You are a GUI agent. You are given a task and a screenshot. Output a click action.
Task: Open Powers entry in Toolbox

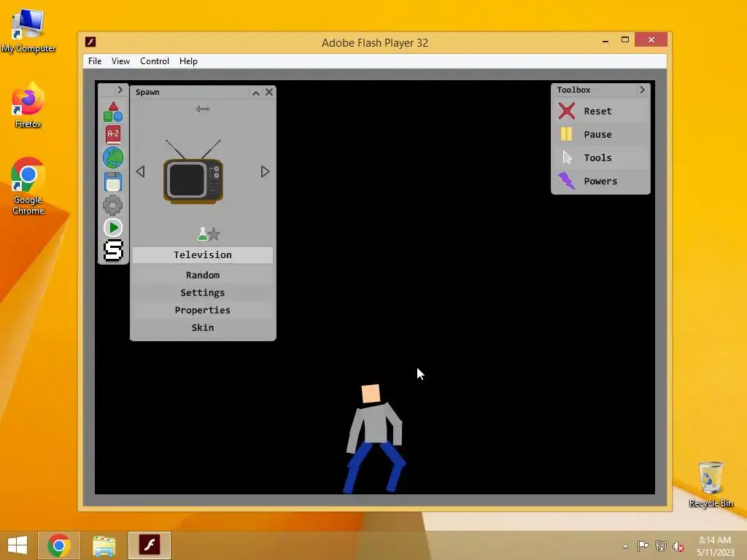pyautogui.click(x=600, y=181)
